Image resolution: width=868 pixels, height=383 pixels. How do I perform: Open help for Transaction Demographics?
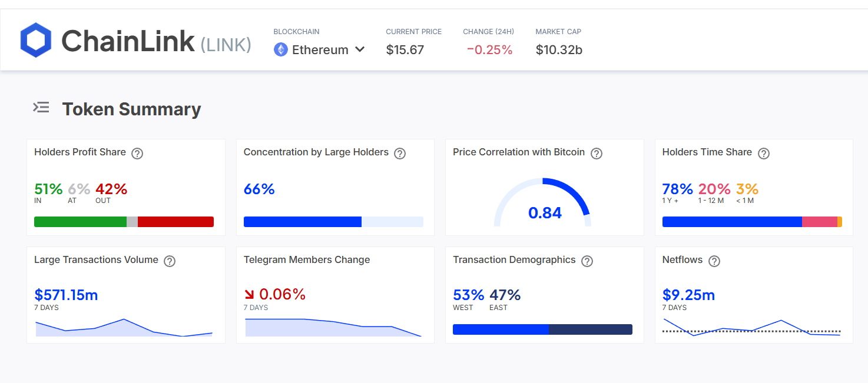click(x=587, y=261)
